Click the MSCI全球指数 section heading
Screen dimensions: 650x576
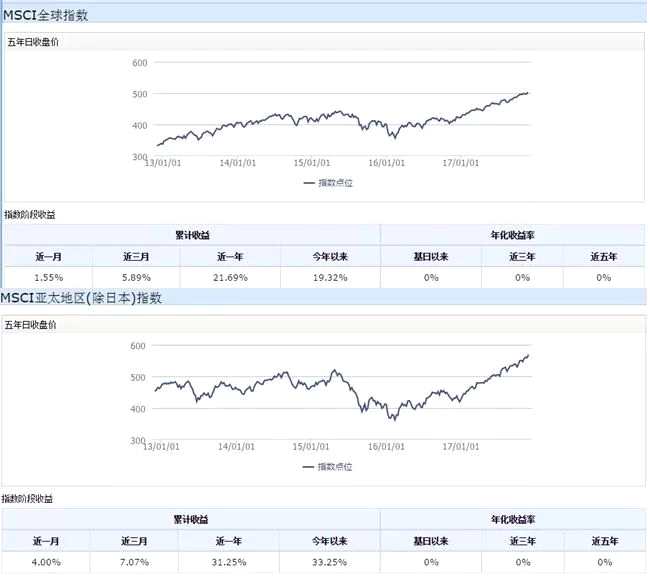[x=46, y=15]
